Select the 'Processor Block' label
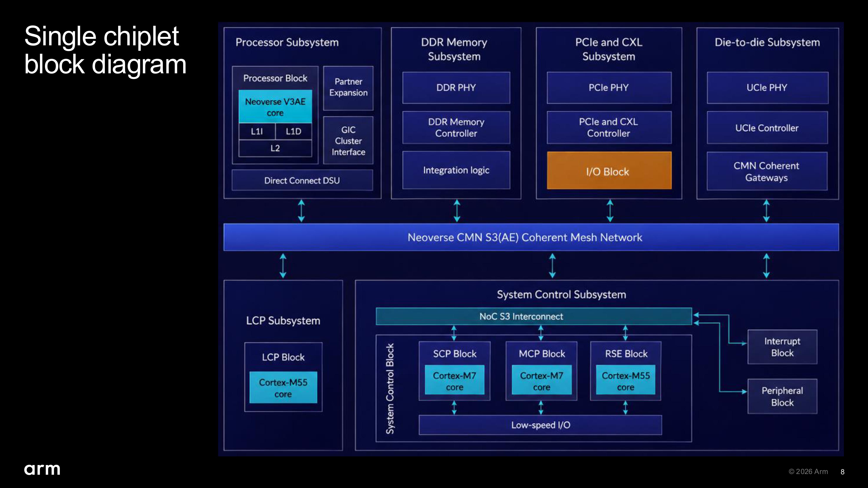The width and height of the screenshot is (868, 488). click(275, 78)
